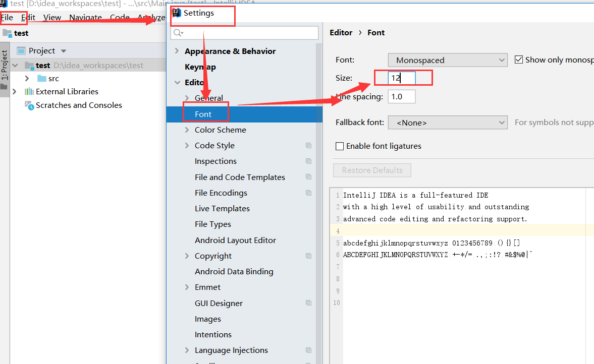Click the test module folder icon in tree

pos(29,66)
